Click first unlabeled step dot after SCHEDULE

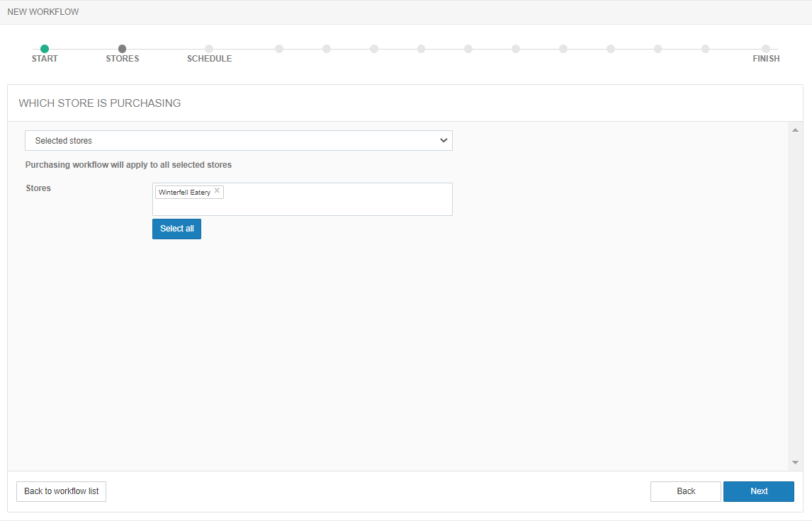click(x=279, y=49)
